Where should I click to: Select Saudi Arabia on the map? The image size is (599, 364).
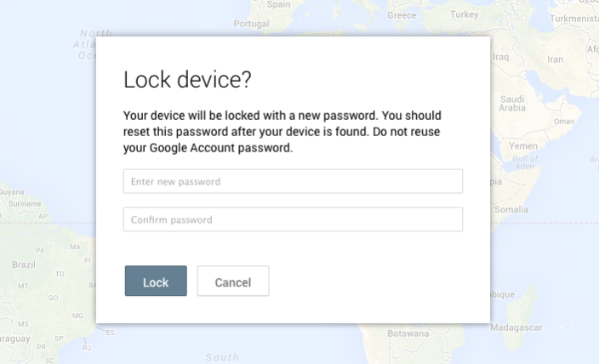pos(512,103)
